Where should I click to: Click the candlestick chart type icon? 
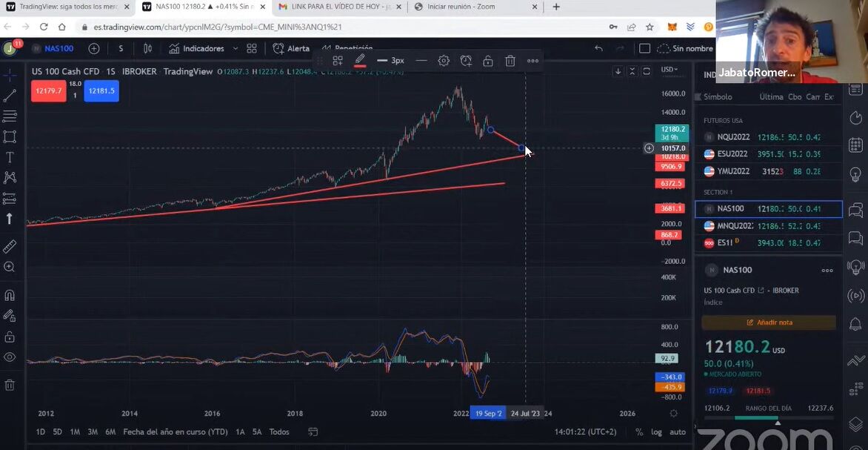pos(147,49)
